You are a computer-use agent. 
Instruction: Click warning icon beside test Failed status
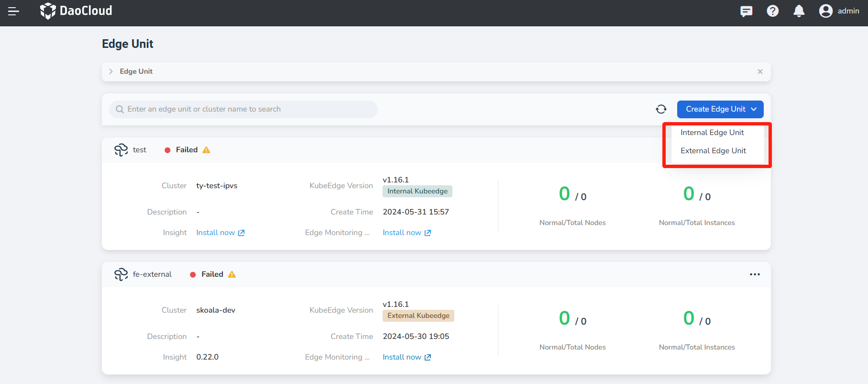pos(206,150)
